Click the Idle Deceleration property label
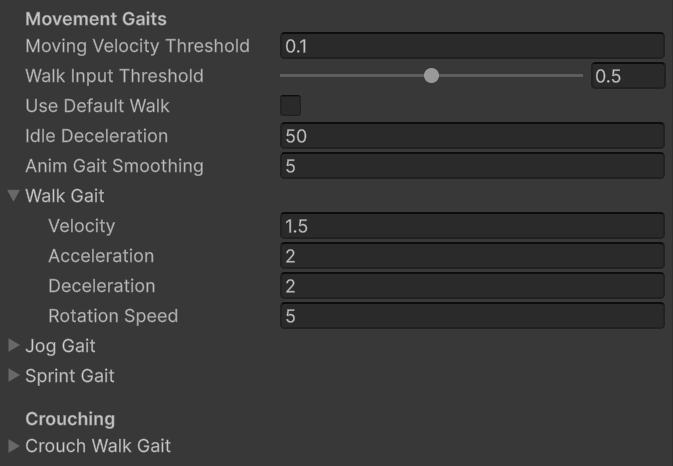 97,136
